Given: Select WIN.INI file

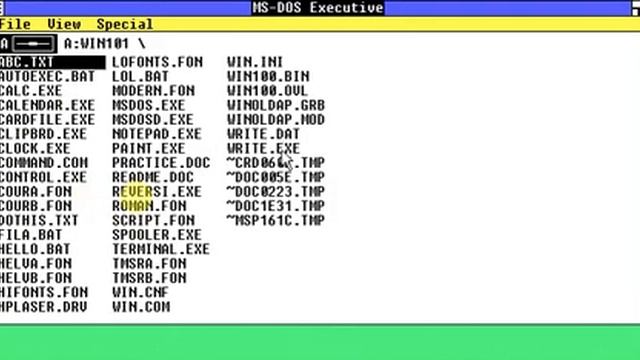Looking at the screenshot, I should [x=255, y=62].
